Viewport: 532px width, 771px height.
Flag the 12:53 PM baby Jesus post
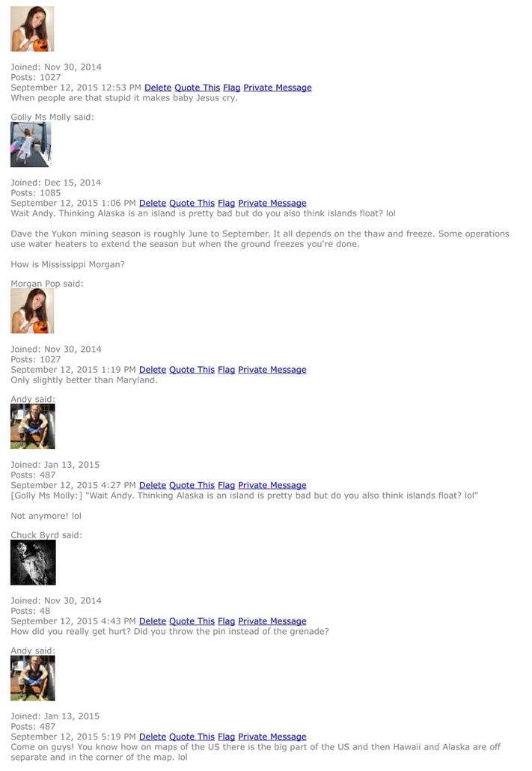click(x=232, y=88)
